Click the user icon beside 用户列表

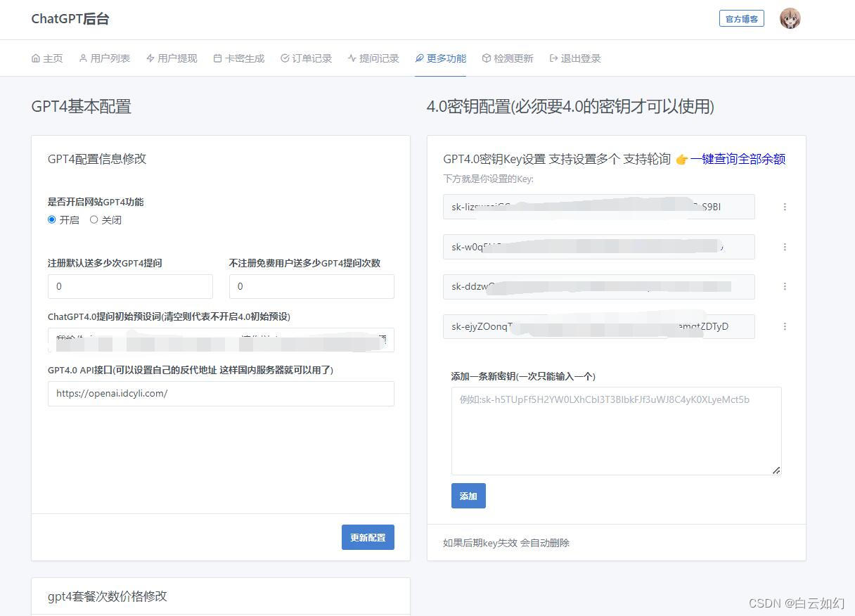click(x=83, y=58)
